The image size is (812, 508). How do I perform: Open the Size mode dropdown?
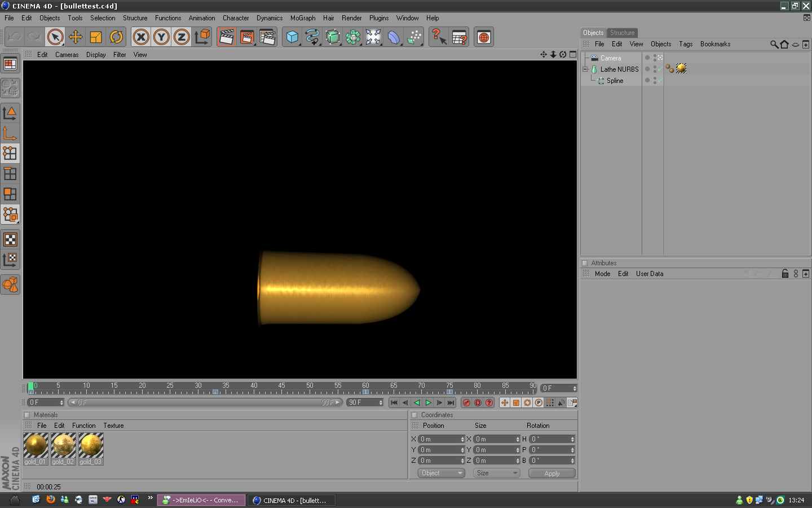[496, 473]
